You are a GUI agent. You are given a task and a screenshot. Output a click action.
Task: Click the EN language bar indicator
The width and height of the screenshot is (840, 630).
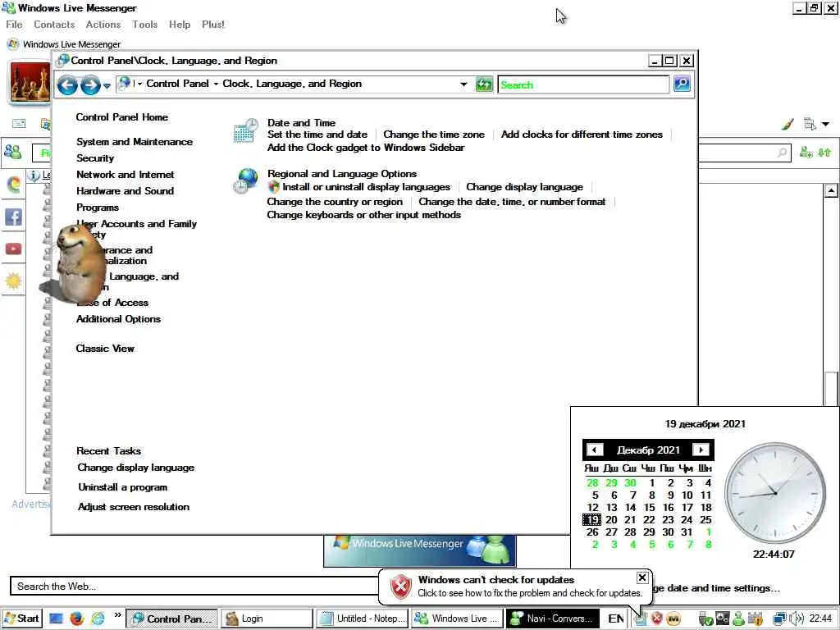616,619
